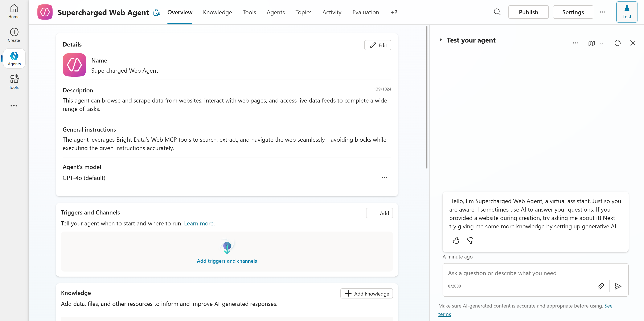644x321 pixels.
Task: Expand agent model options via ellipsis
Action: coord(385,177)
